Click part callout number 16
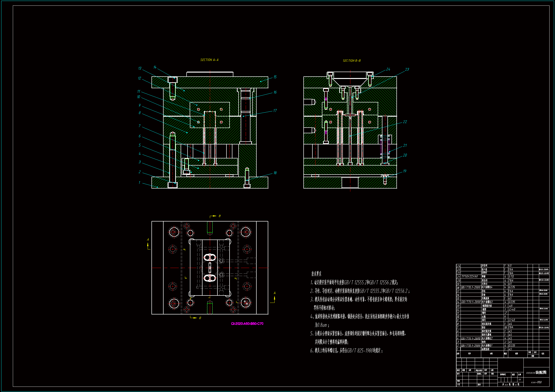Viewport: 555px width, 392px height. point(275,92)
